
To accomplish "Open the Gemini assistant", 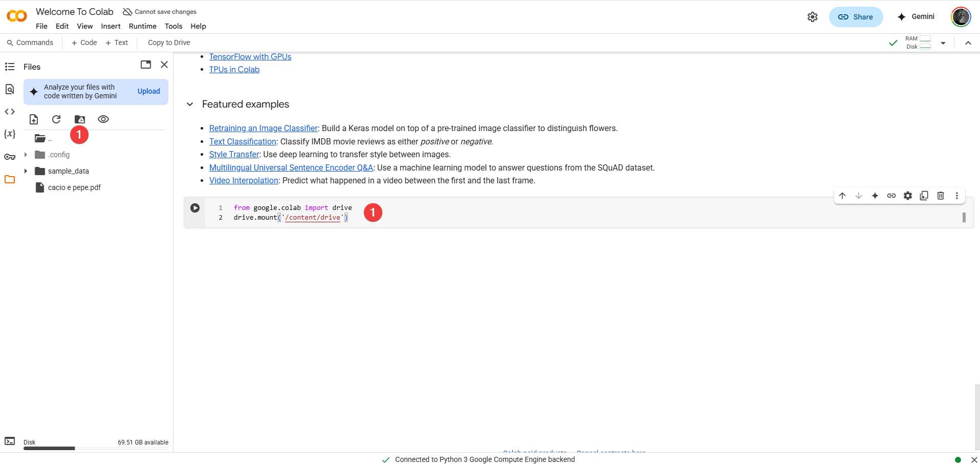I will 916,17.
